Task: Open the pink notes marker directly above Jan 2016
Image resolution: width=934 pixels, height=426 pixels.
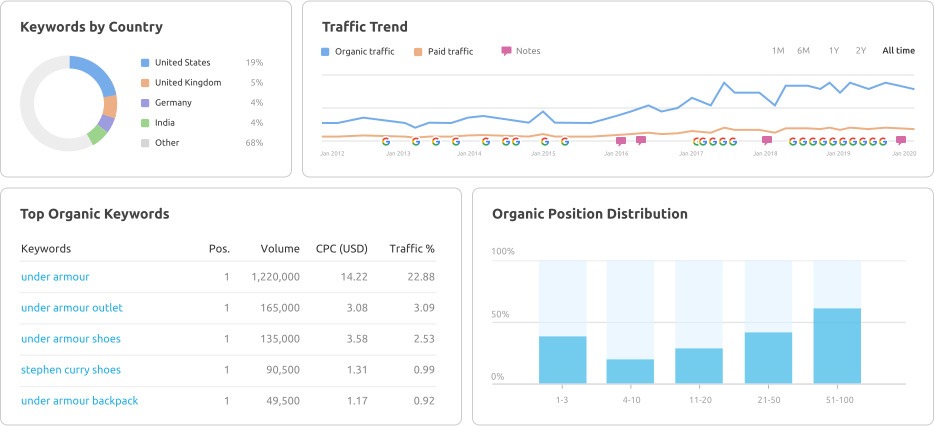Action: (621, 141)
